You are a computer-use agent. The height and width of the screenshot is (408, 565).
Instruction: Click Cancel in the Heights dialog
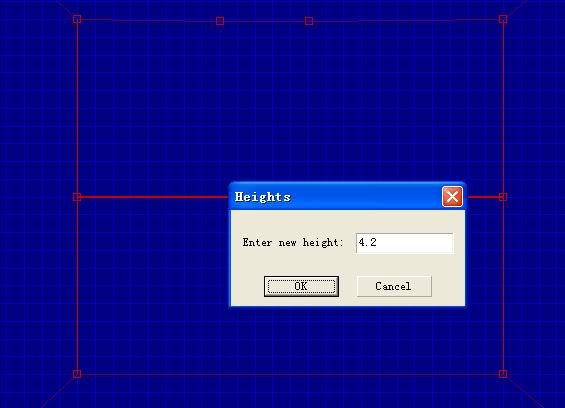pos(394,287)
